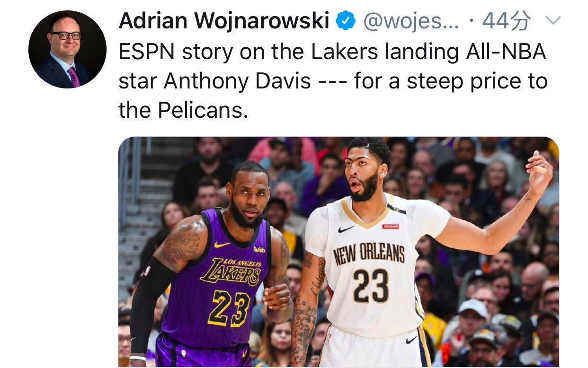Open the tweet text about the Lakers
The image size is (588, 368).
333,81
